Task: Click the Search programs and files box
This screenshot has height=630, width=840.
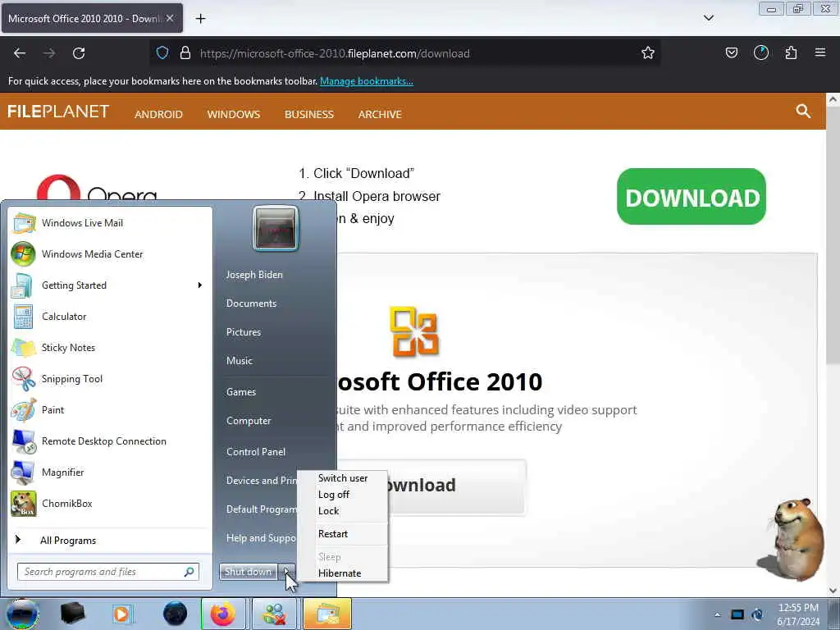Action: pyautogui.click(x=108, y=572)
